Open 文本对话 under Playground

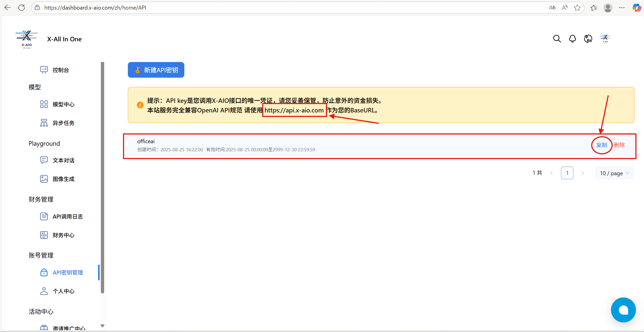tap(63, 160)
